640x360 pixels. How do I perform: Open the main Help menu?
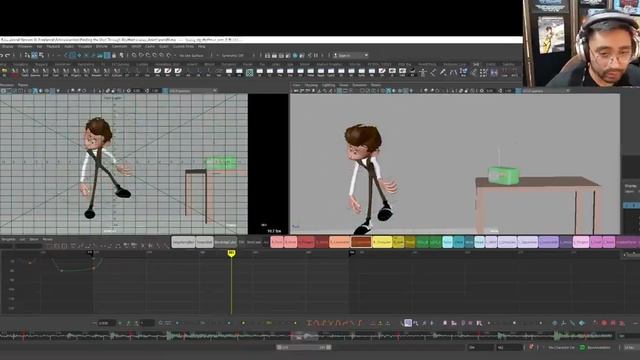click(x=202, y=47)
